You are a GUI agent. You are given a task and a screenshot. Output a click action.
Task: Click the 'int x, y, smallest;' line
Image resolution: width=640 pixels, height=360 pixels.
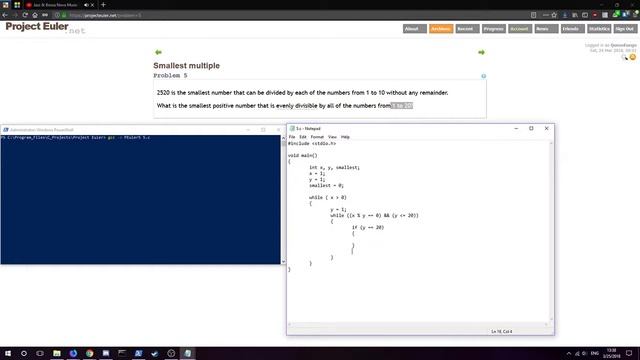pos(334,167)
